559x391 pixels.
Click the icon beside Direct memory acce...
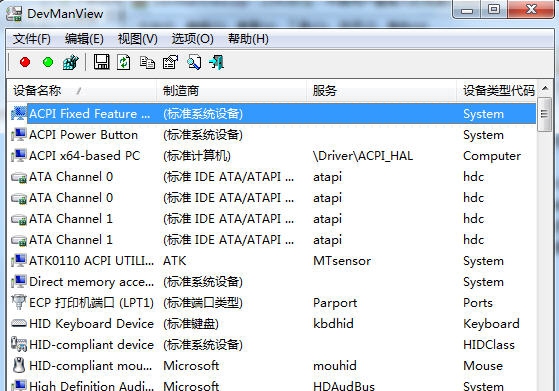pos(19,282)
